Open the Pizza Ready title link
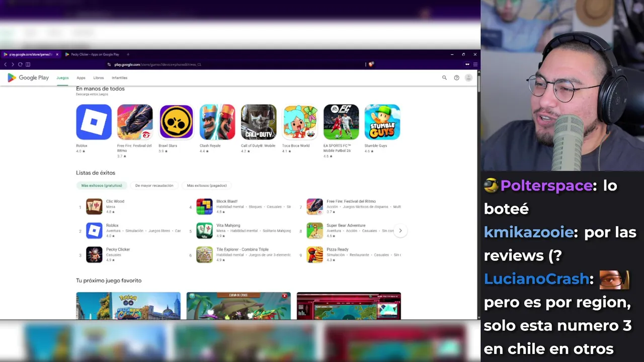Screen dimensions: 644x362 click(338, 249)
